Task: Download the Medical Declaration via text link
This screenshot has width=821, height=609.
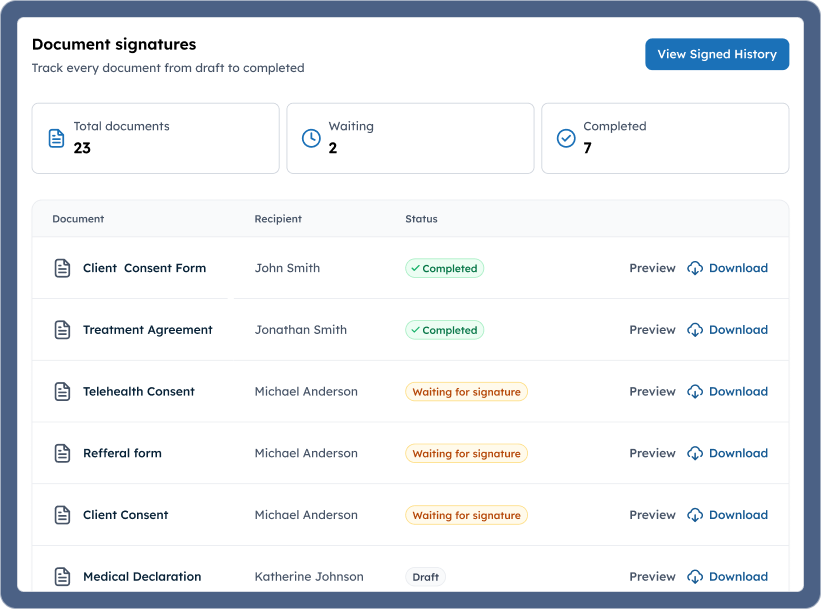Action: coord(738,577)
